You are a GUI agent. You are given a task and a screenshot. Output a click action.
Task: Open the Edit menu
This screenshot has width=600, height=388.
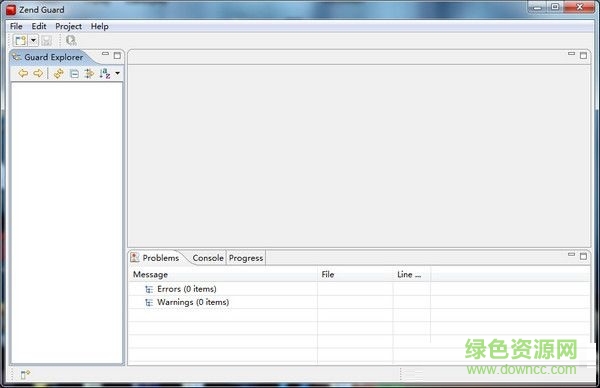click(x=39, y=26)
